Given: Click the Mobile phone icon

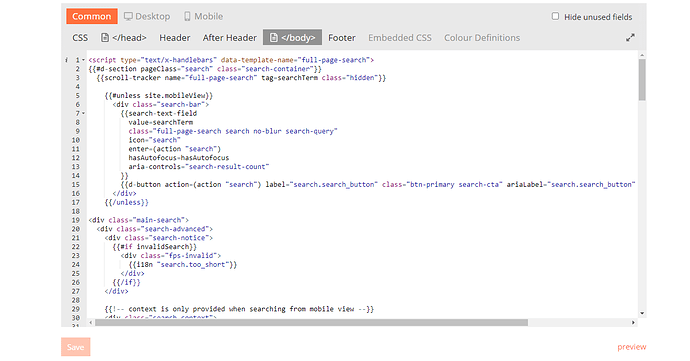Looking at the screenshot, I should coord(187,16).
